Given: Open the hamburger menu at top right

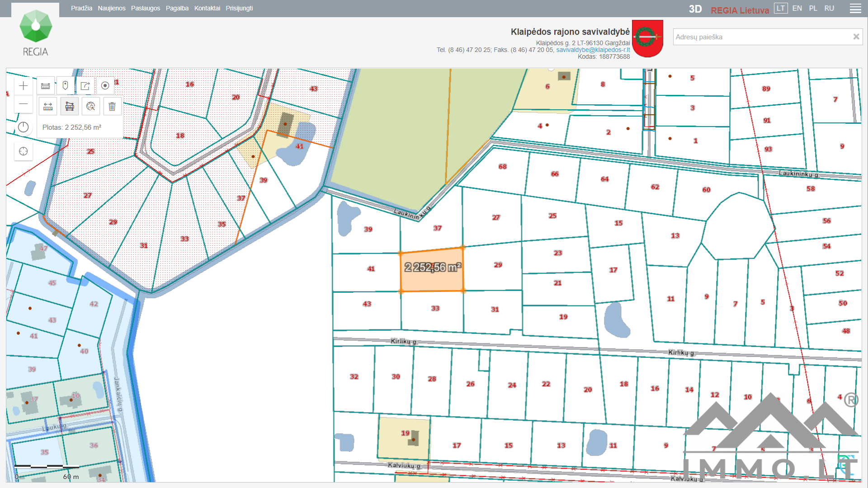Looking at the screenshot, I should [x=855, y=9].
